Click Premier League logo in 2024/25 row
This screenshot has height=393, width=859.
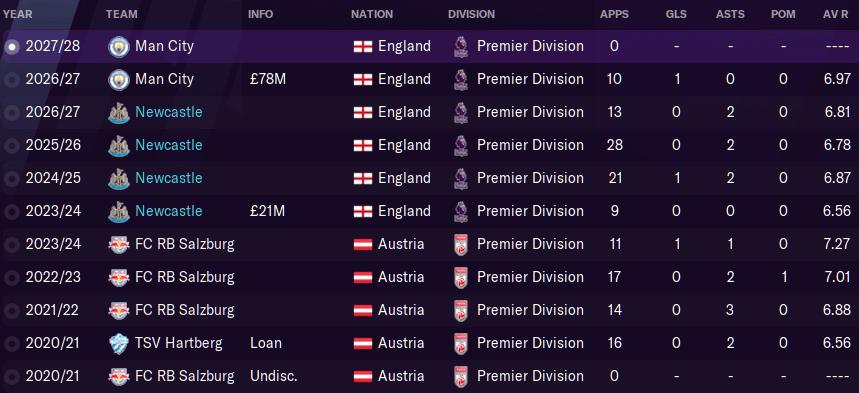coord(461,178)
